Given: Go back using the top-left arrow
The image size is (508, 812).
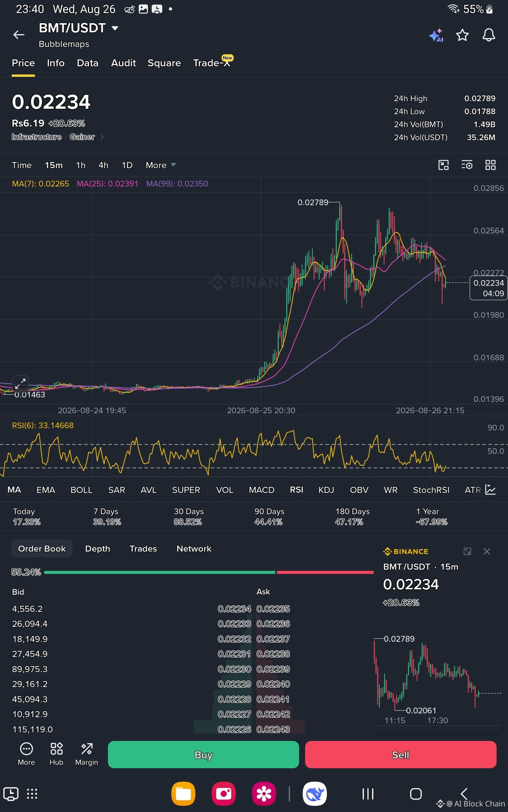Looking at the screenshot, I should click(x=19, y=35).
